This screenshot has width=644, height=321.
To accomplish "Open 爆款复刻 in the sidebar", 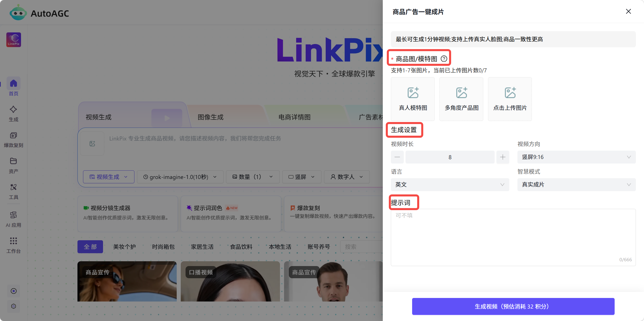I will [13, 140].
